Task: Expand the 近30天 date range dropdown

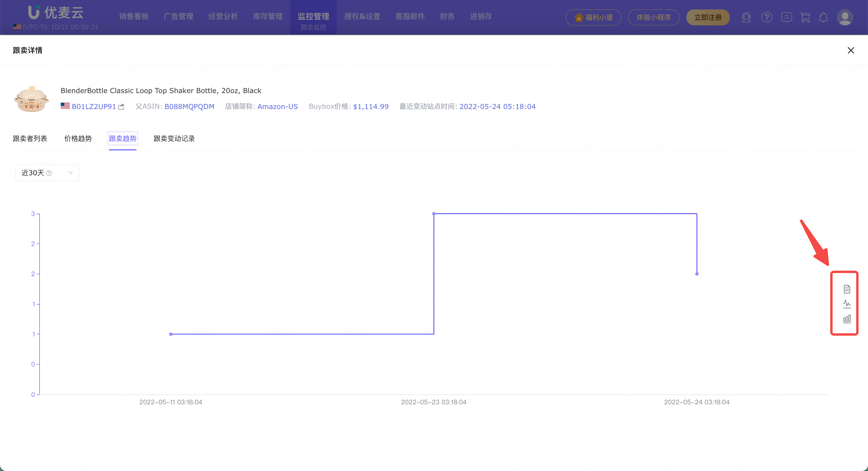Action: pyautogui.click(x=47, y=173)
